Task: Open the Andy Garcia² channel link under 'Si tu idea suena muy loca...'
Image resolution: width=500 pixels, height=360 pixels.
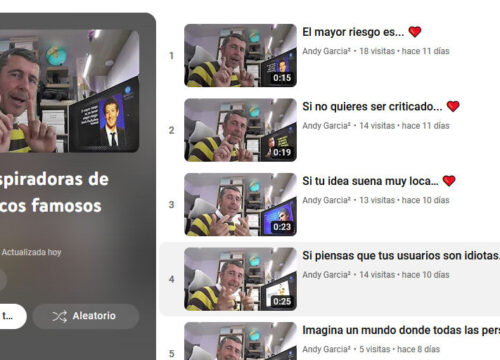Action: pyautogui.click(x=326, y=200)
